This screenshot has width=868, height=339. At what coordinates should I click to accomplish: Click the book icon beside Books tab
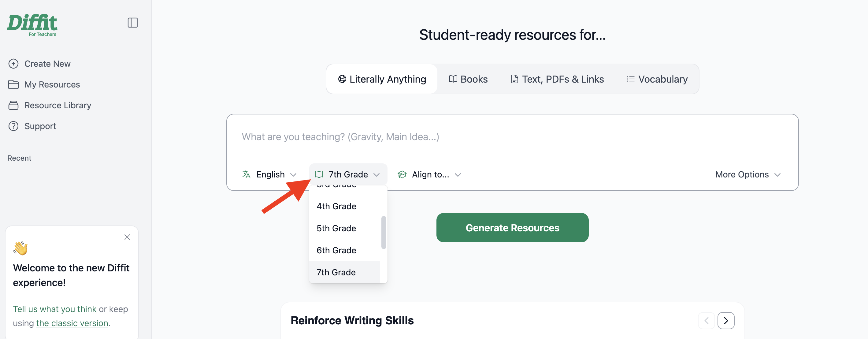click(453, 79)
